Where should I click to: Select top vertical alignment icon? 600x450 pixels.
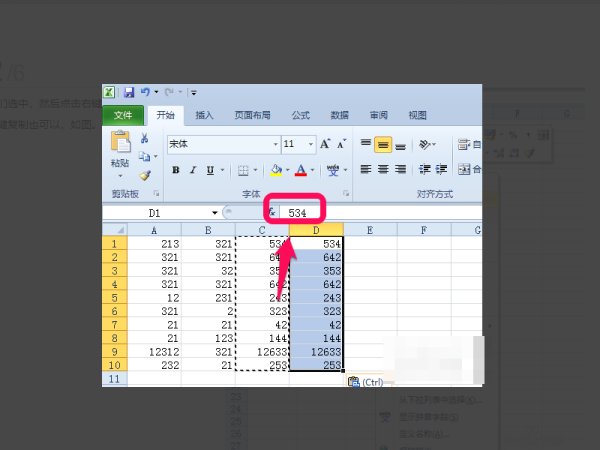(x=366, y=144)
